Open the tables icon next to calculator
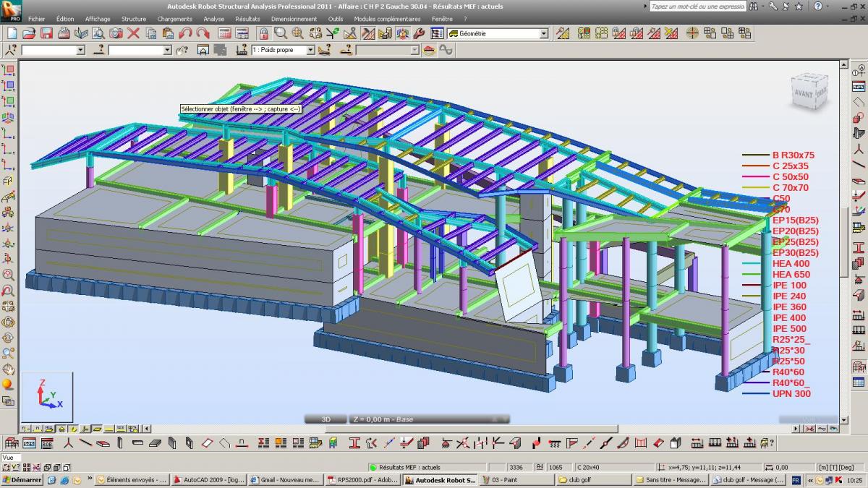The image size is (868, 488). tap(242, 33)
